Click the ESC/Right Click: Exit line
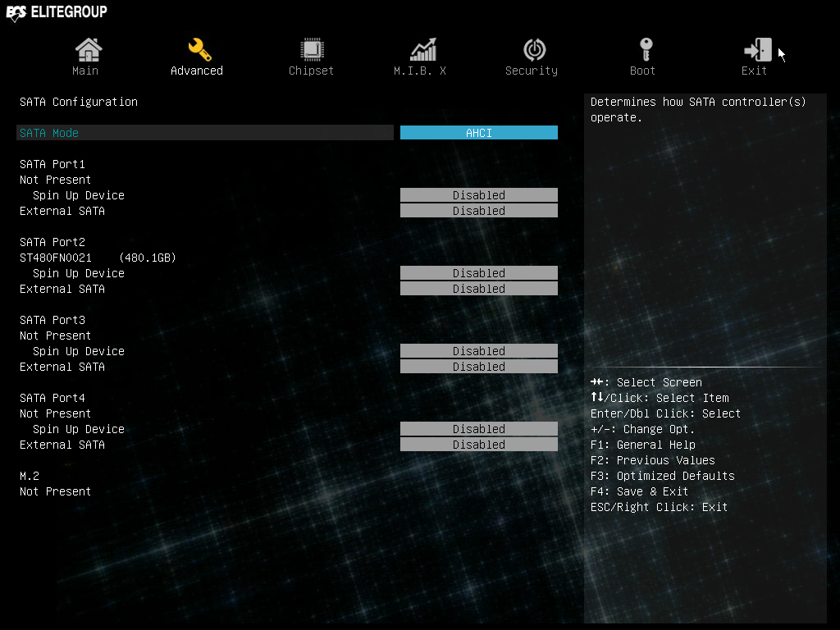840x630 pixels. coord(659,507)
